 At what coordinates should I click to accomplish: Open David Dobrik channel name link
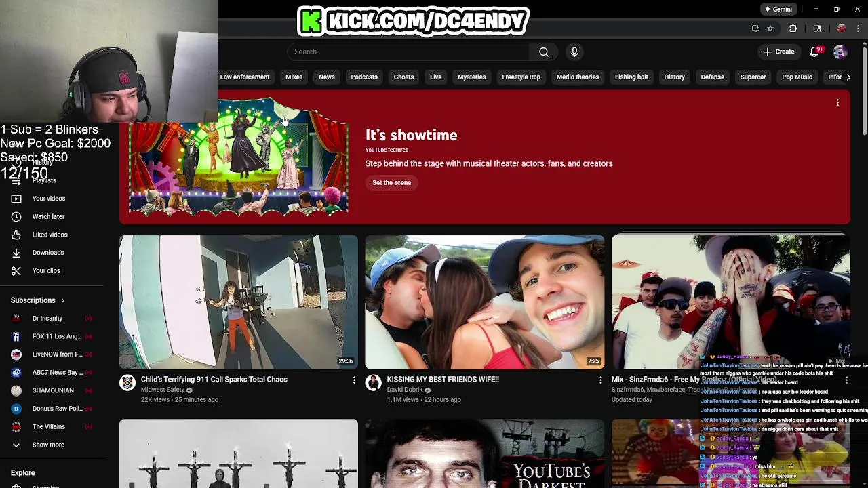[405, 390]
